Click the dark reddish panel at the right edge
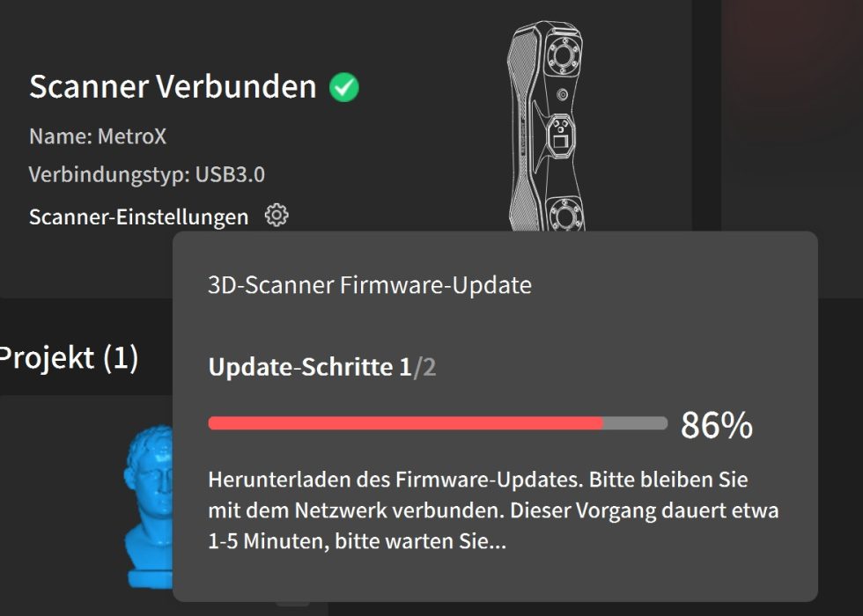 792,149
